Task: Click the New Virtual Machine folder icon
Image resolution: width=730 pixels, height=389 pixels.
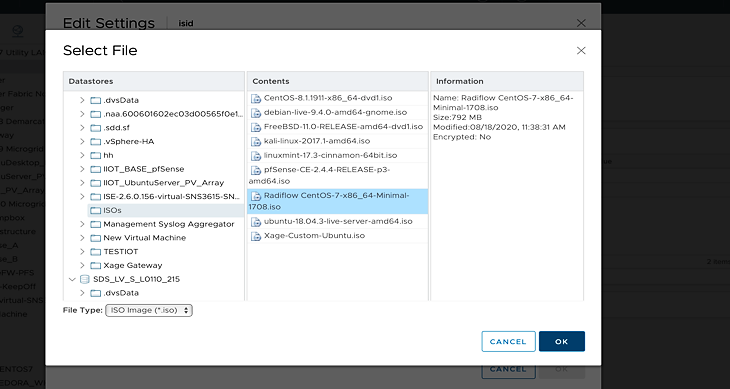Action: coord(95,238)
